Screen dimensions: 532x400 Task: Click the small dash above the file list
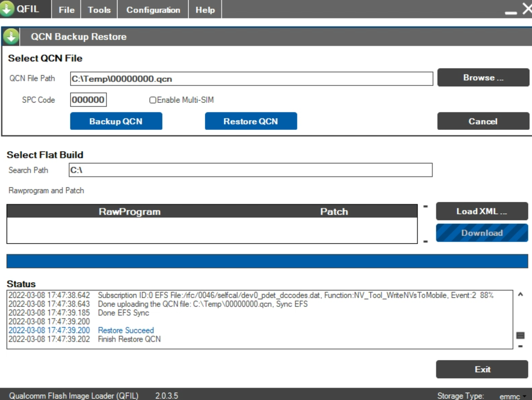426,206
